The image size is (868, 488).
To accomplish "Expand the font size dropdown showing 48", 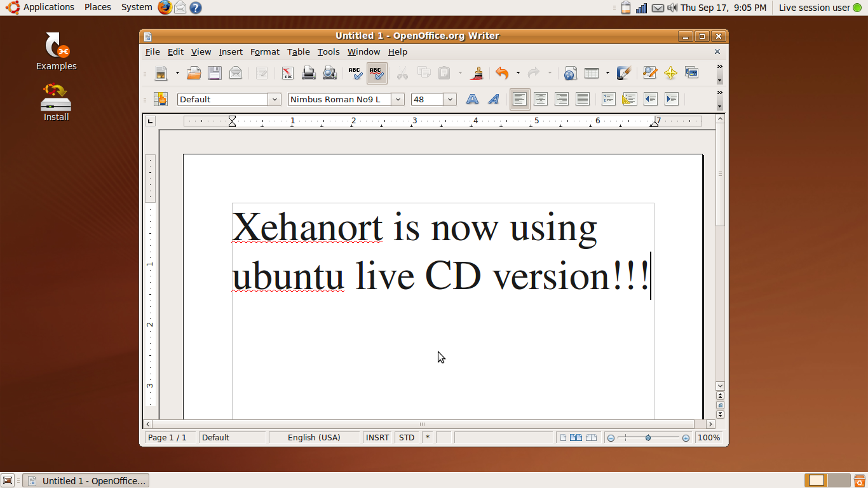I will point(450,99).
